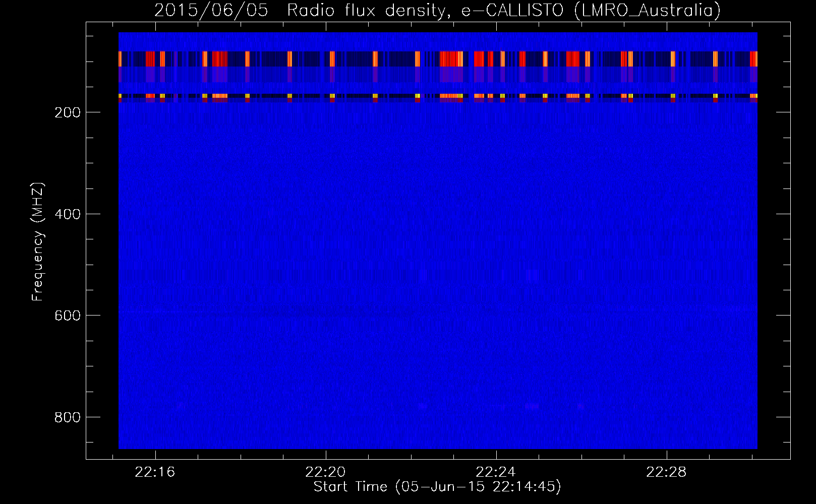Click the plot title with the date 2015/06/05
This screenshot has height=504, width=816.
pyautogui.click(x=437, y=10)
